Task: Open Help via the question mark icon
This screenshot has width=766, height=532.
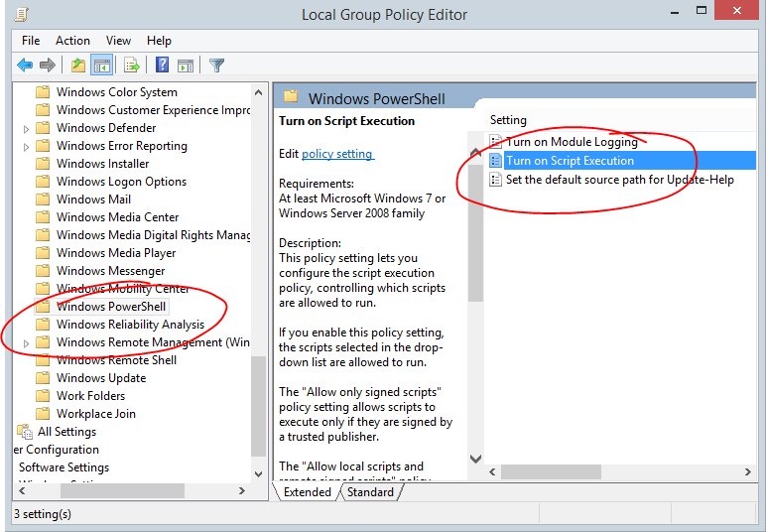Action: click(x=162, y=65)
